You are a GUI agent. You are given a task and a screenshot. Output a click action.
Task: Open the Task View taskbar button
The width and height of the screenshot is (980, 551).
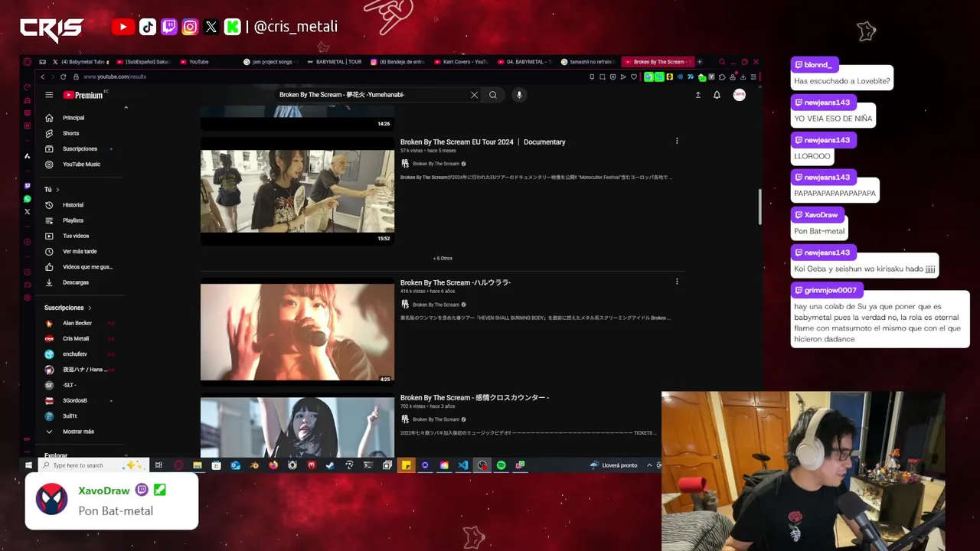tap(158, 465)
